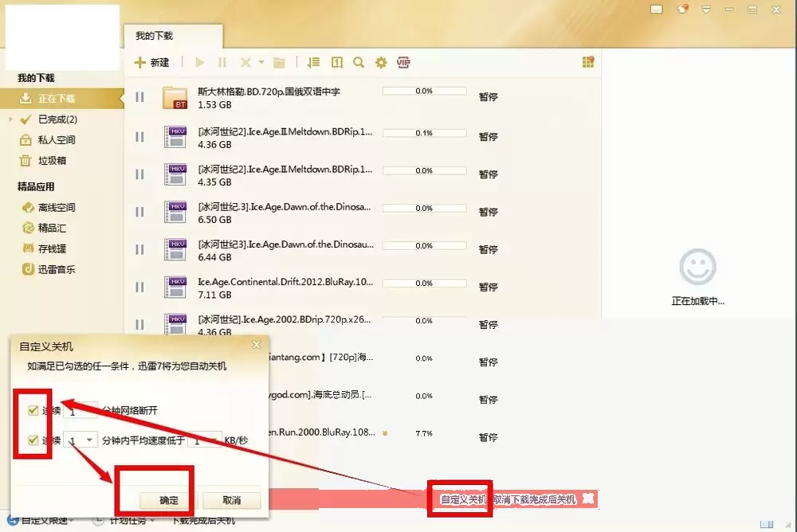Click pause icon beside Continental.Drift task

139,287
